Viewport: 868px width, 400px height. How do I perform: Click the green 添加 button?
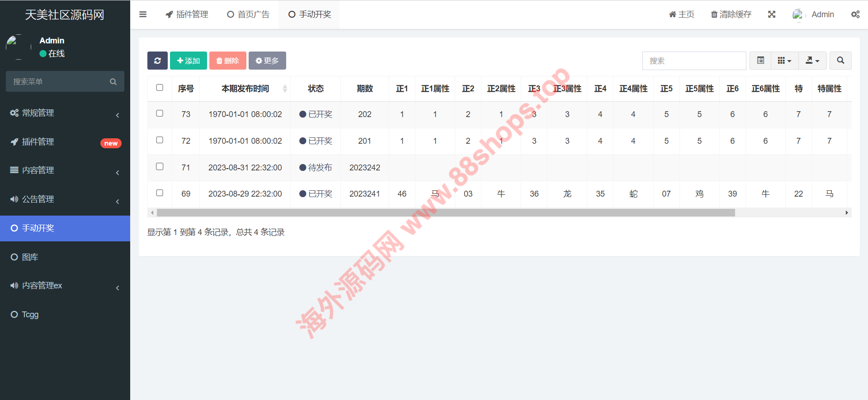tap(189, 61)
